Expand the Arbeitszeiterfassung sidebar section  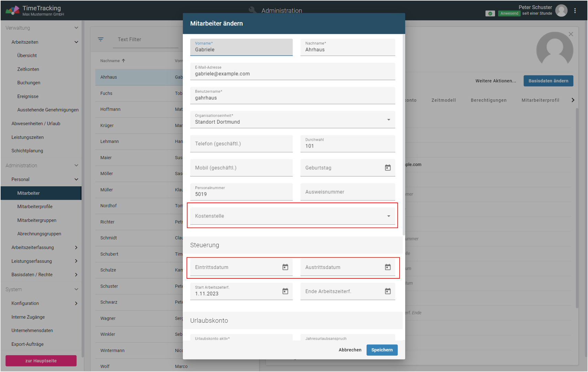point(76,247)
